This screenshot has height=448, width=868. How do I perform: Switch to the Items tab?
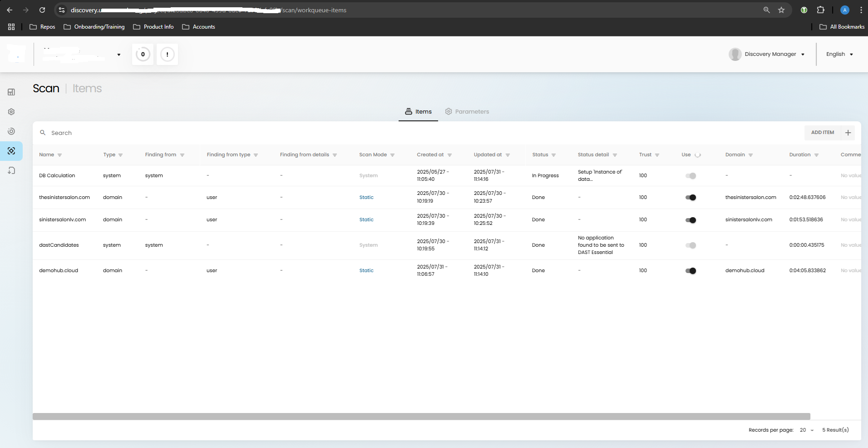click(x=418, y=112)
